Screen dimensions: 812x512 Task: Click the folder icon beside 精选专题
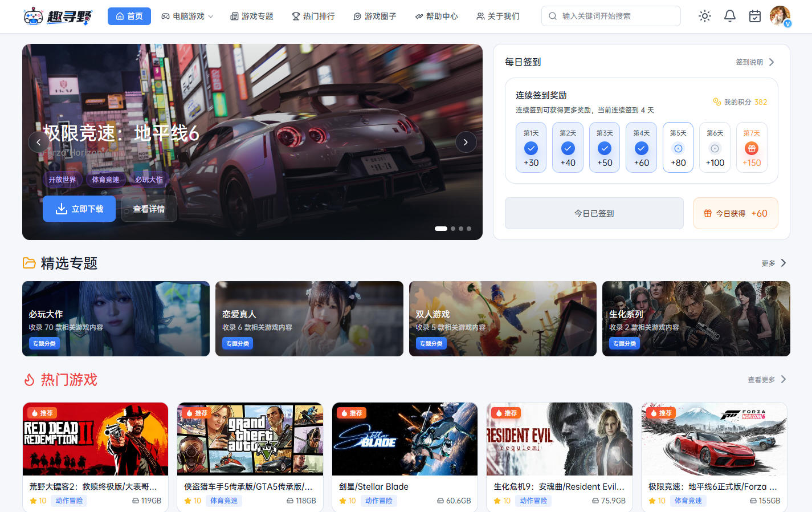click(x=29, y=263)
